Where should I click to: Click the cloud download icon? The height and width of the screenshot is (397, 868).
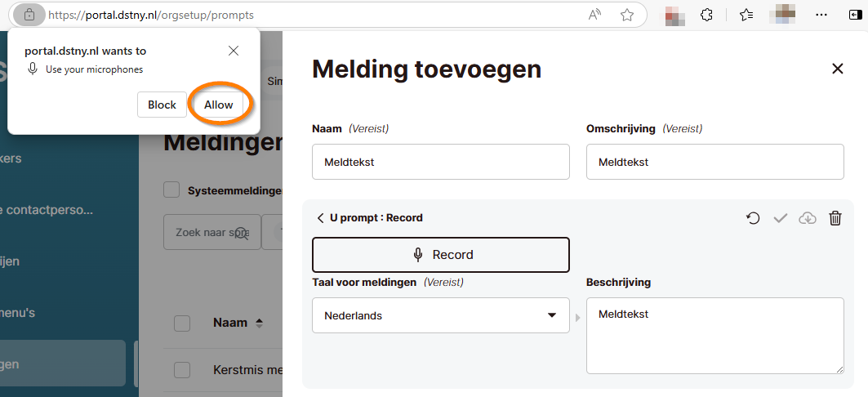pos(808,218)
